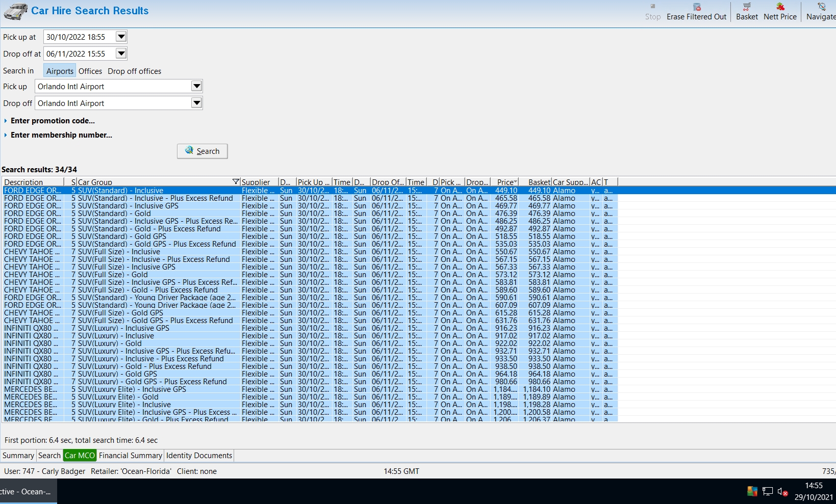Switch to the Search tab
The width and height of the screenshot is (836, 504).
pyautogui.click(x=49, y=456)
